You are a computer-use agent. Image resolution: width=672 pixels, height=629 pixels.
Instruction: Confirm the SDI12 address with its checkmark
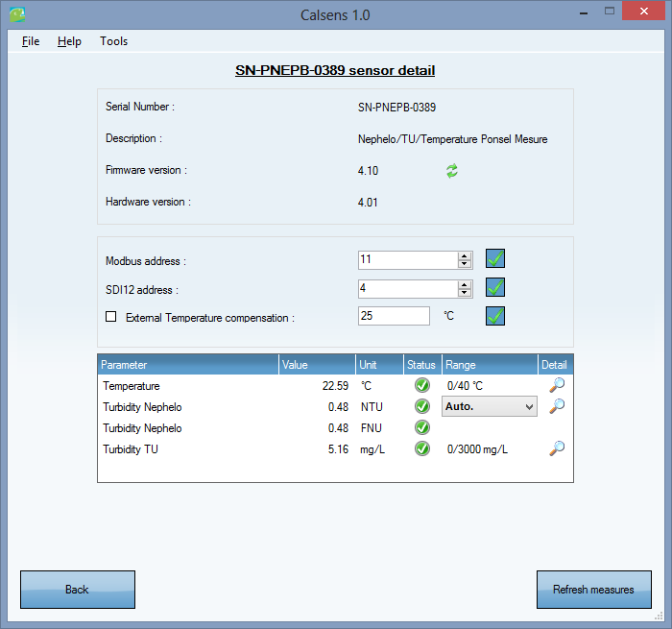(x=495, y=287)
